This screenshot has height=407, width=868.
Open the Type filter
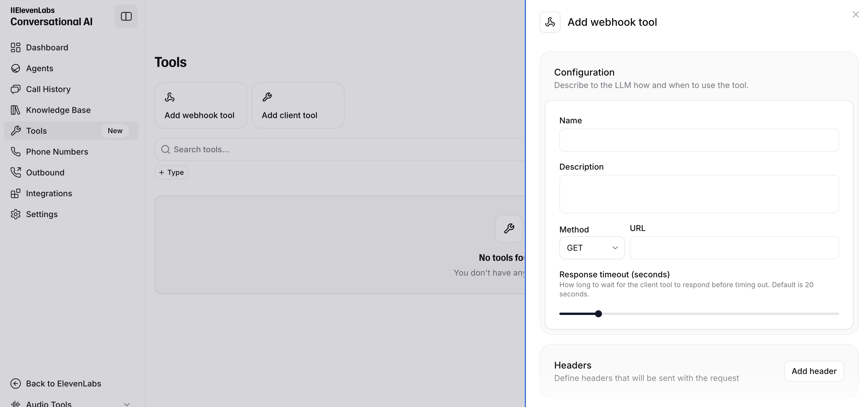click(x=171, y=173)
